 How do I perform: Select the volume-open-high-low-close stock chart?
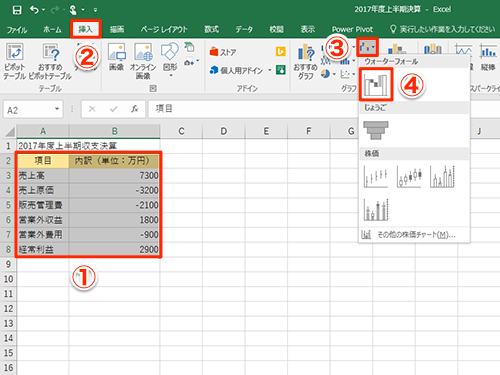click(x=376, y=210)
